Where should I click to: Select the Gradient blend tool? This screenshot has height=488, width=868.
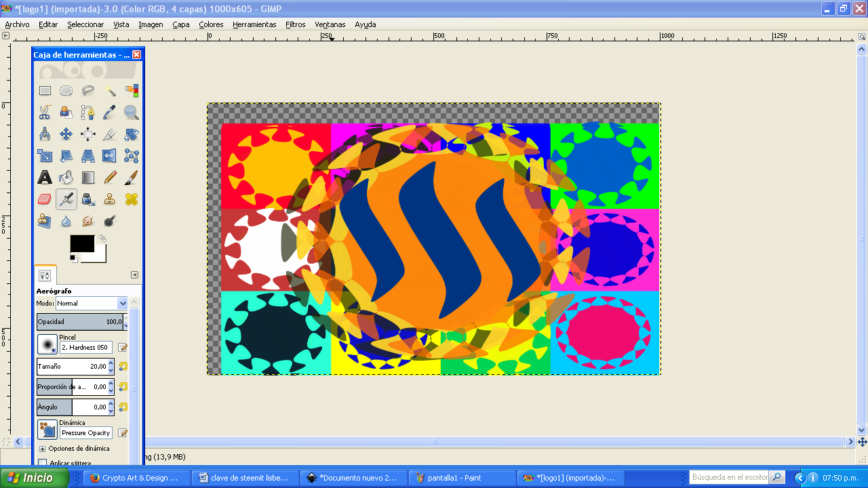click(x=87, y=177)
